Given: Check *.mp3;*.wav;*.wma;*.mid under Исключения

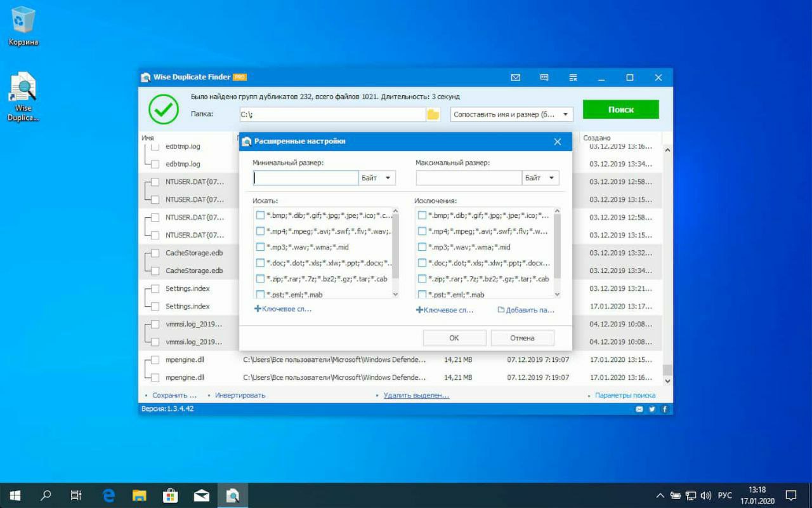Looking at the screenshot, I should click(x=422, y=247).
